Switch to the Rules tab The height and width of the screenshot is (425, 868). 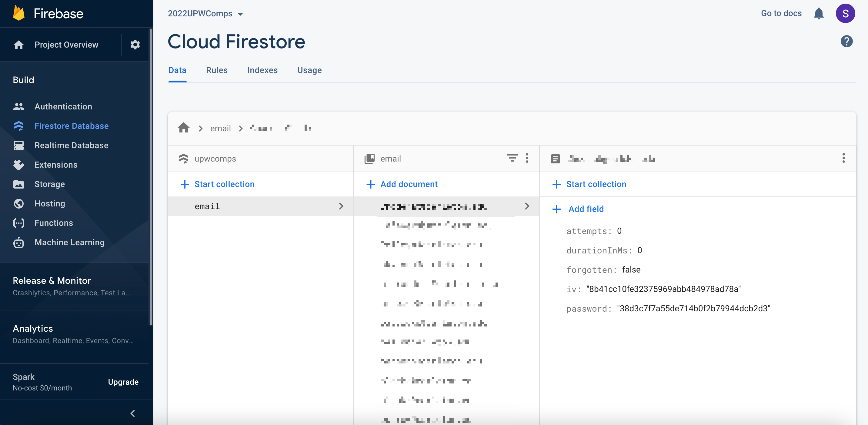pos(217,70)
